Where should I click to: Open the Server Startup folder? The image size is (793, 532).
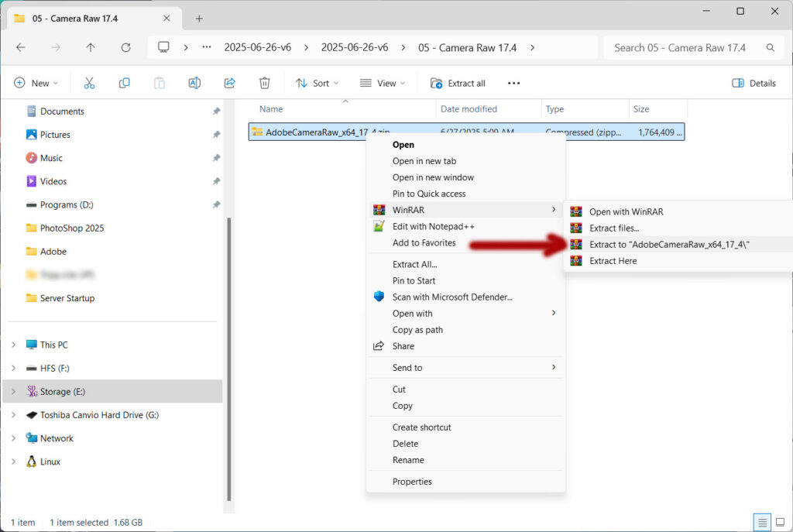pos(67,298)
